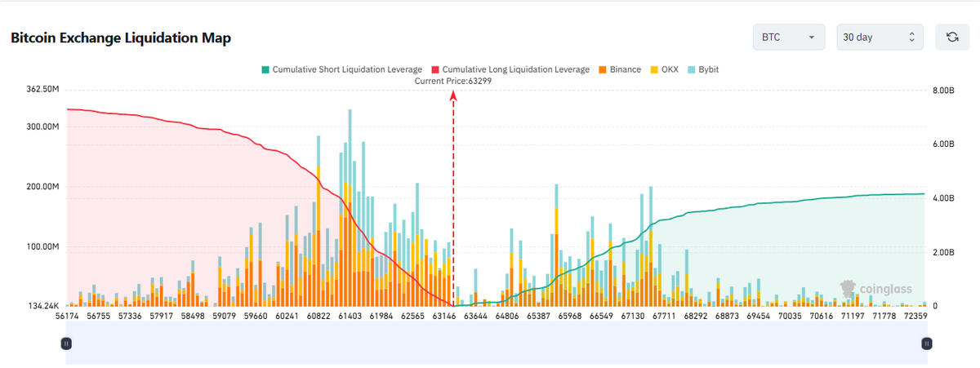Viewport: 980px width, 368px height.
Task: Click the yellow OKX legend swatch
Action: pyautogui.click(x=653, y=70)
